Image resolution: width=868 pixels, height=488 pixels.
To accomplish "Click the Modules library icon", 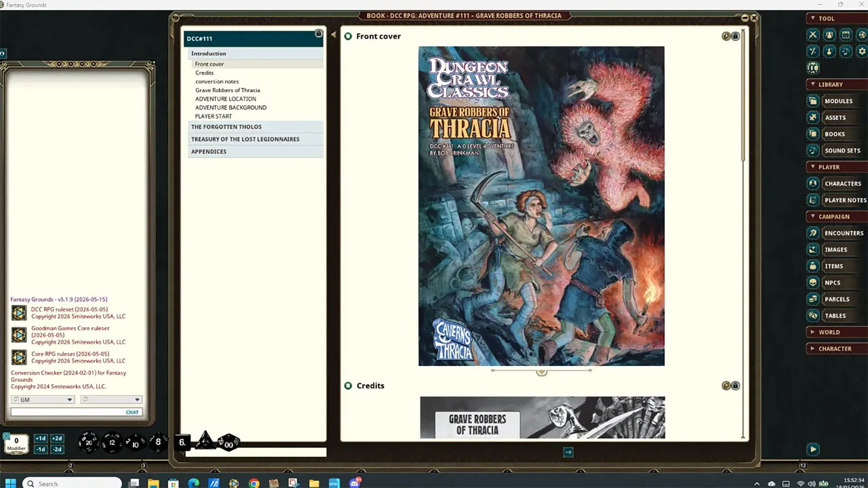I will click(813, 101).
